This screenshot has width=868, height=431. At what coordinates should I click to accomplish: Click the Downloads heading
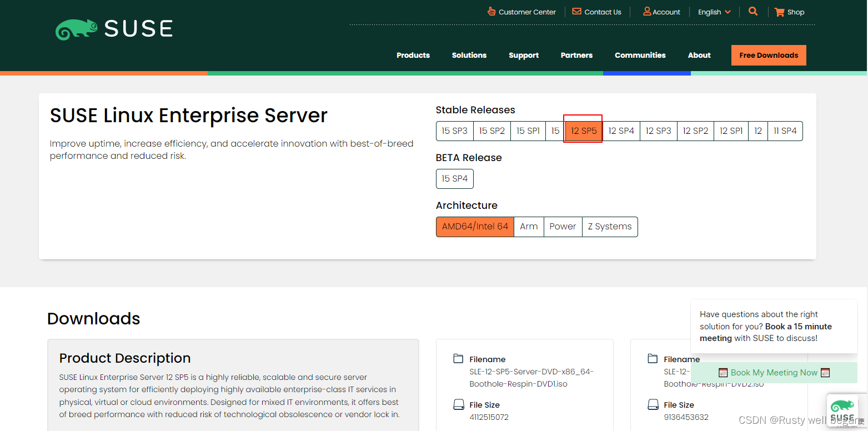coord(94,319)
